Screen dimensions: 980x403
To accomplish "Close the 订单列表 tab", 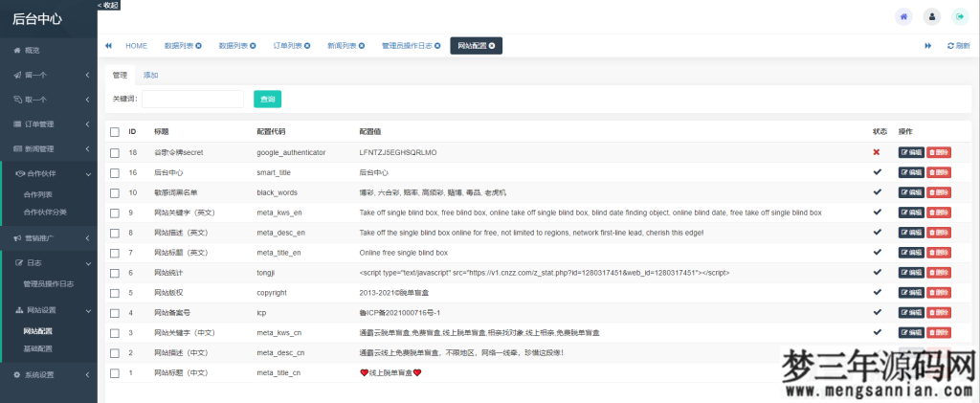I will [x=307, y=46].
